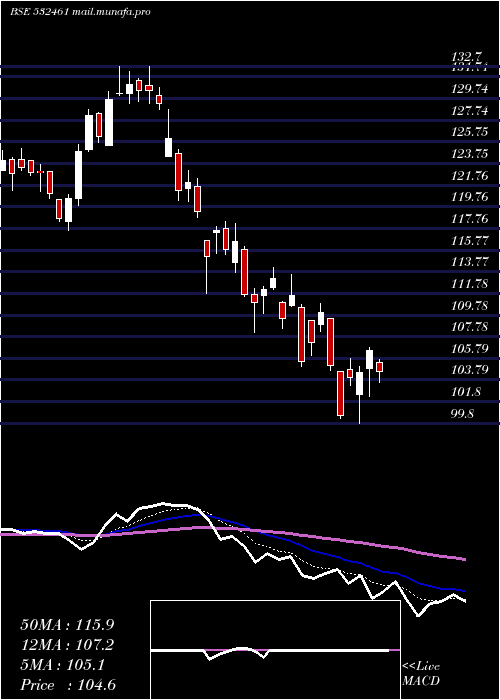The height and width of the screenshot is (700, 500).
Task: Select the 103.79 price axis label
Action: [469, 370]
